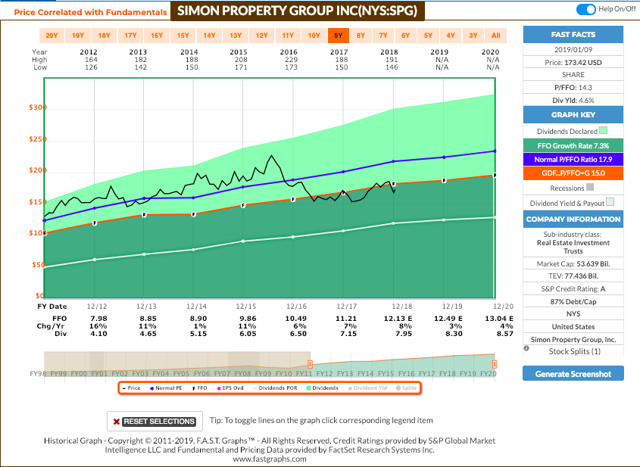This screenshot has height=467, width=640.
Task: Click the www.fastgraphs.com link
Action: tap(269, 459)
